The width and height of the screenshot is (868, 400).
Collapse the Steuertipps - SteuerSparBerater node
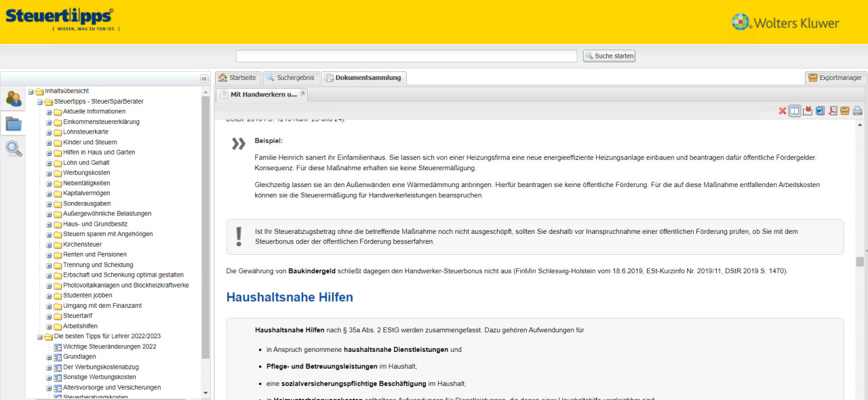click(39, 102)
